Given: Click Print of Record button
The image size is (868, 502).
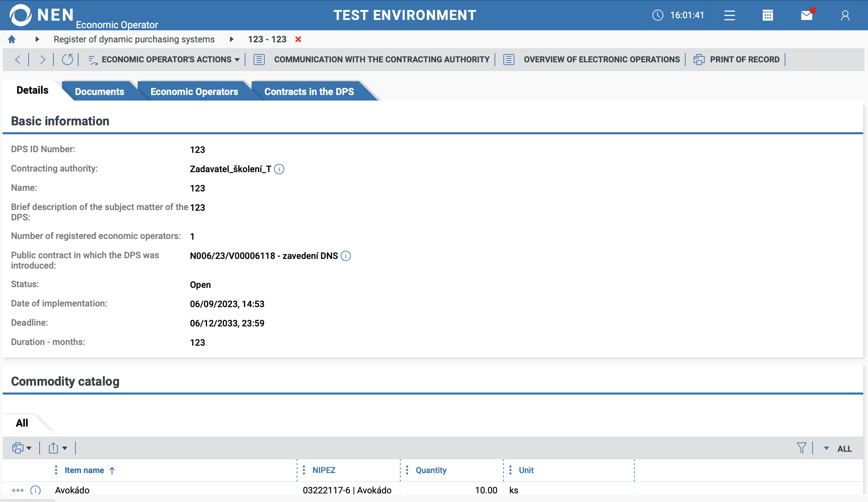Looking at the screenshot, I should (737, 60).
